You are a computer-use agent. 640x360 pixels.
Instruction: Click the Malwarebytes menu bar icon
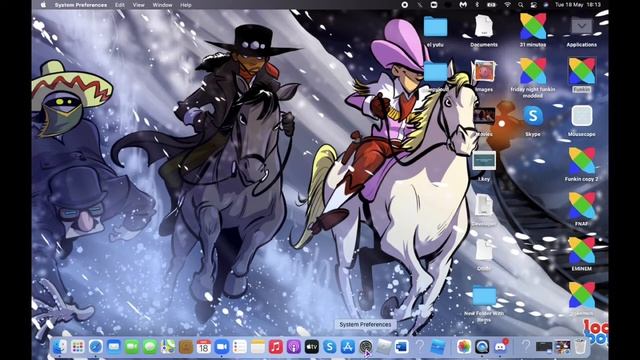(463, 5)
